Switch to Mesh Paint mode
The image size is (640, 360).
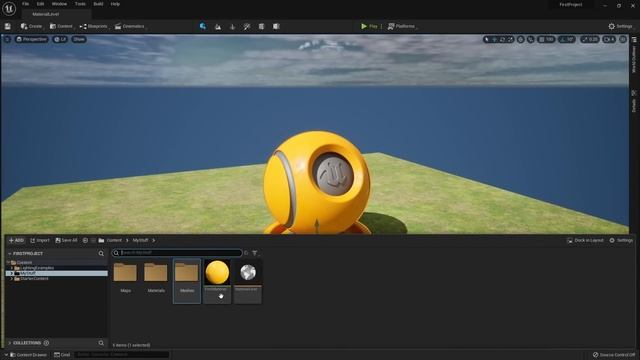(x=247, y=27)
